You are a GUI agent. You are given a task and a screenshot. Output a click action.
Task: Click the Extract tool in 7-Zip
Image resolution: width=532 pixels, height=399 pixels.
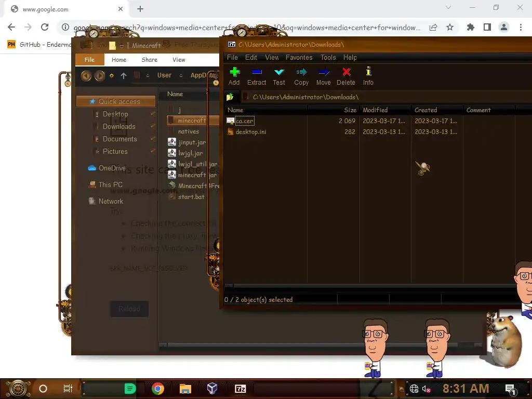coord(257,76)
